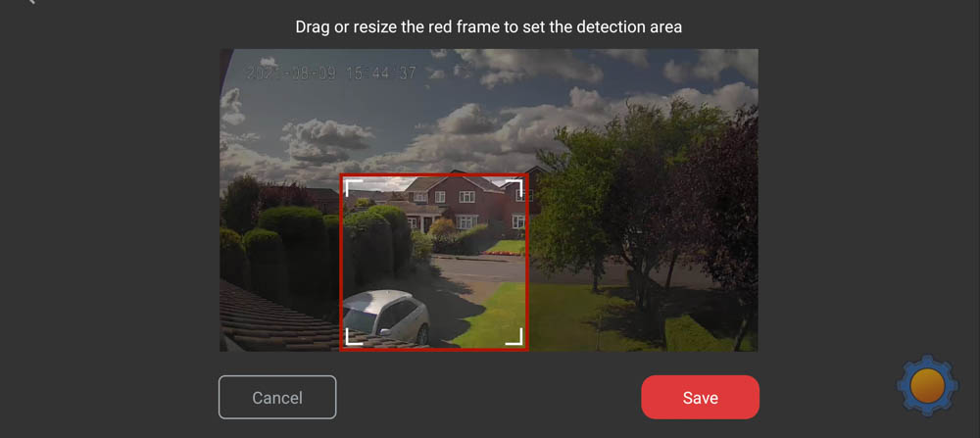Click the rounded hedge bushes left of the frame
Viewport: 980px width, 438px height.
point(281,250)
